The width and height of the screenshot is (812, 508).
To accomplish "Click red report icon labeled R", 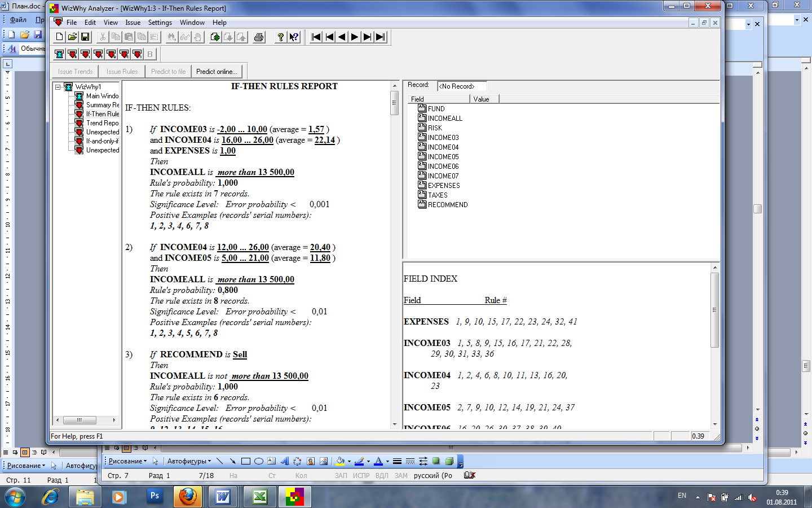I will [x=72, y=54].
